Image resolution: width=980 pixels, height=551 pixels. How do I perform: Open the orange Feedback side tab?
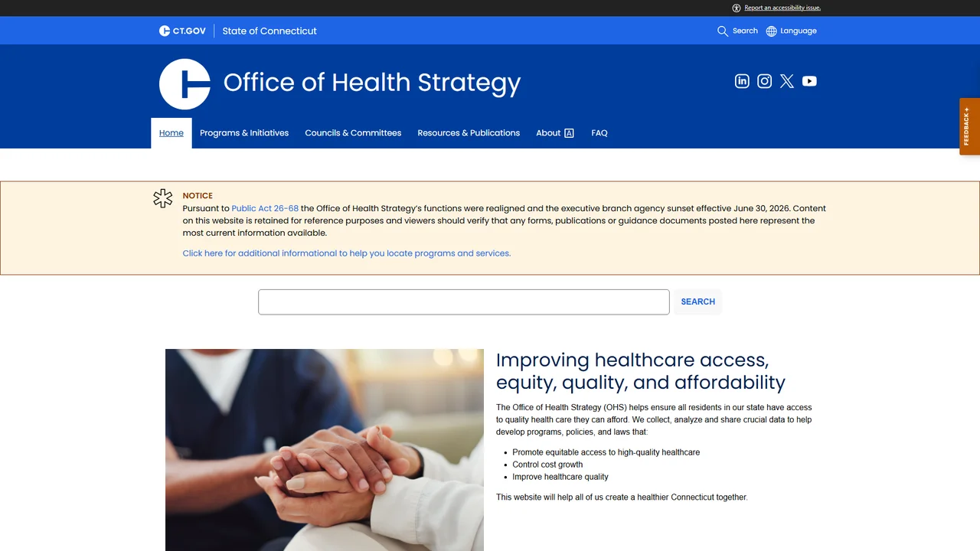click(969, 126)
